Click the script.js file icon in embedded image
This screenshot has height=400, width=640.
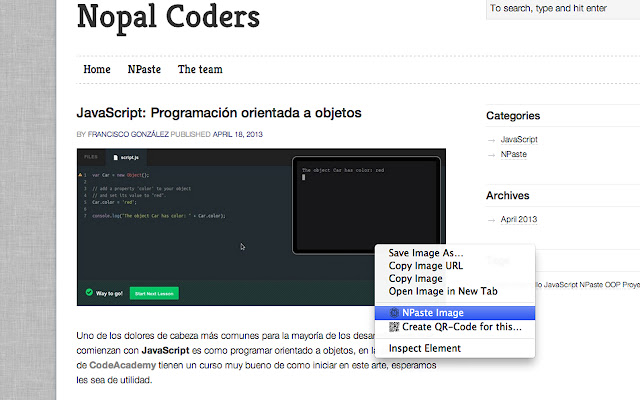[116, 157]
